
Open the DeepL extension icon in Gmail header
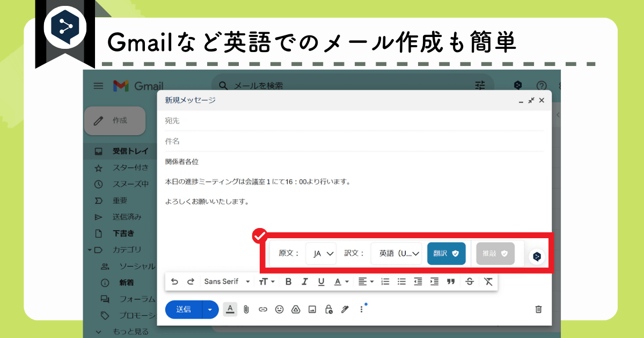[x=518, y=85]
